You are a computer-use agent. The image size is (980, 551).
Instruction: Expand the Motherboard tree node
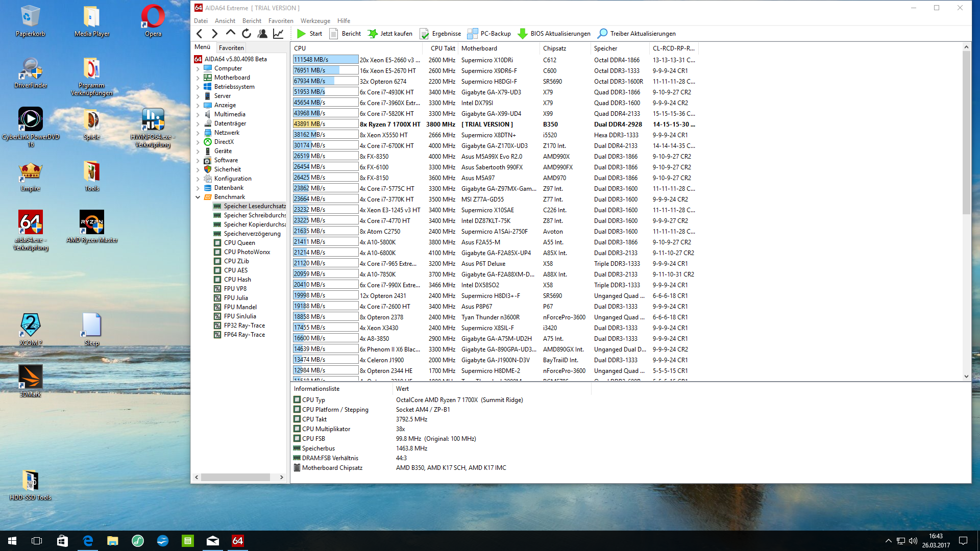point(198,78)
